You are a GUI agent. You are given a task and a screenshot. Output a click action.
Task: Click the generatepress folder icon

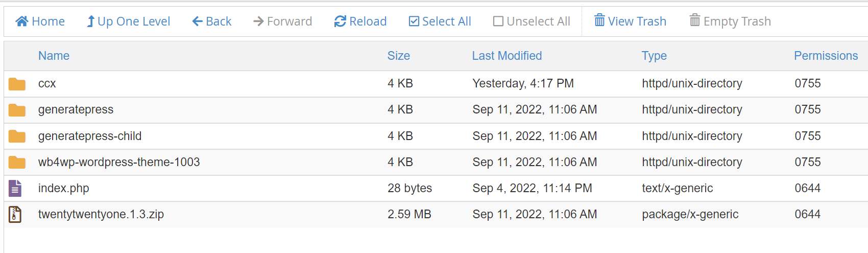pos(17,110)
